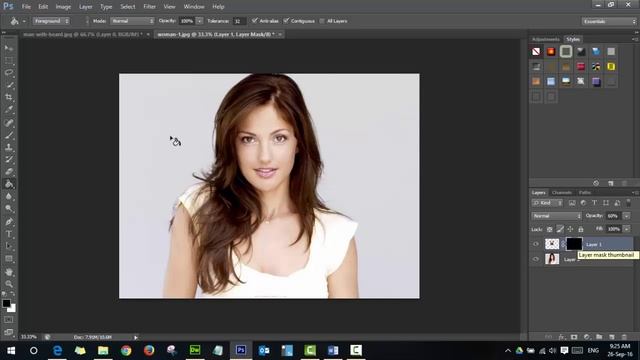Select the Rectangle shape tool

coord(9,259)
